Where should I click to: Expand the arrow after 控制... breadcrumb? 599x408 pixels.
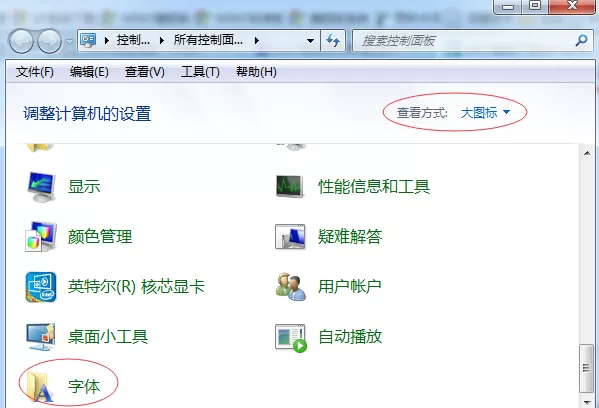pos(162,40)
